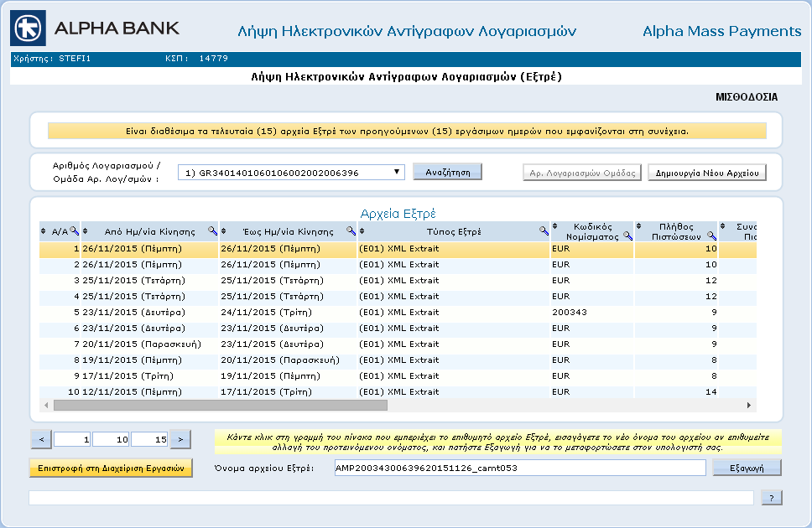Screen dimensions: 812x528
Task: Select row 5 from 23/11/2015 (Δευτέρα)
Action: (x=398, y=313)
